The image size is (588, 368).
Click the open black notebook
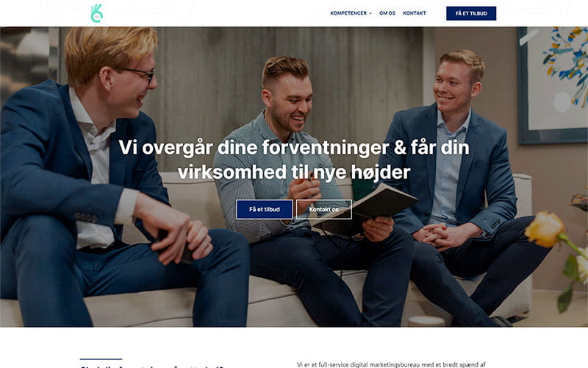[365, 210]
